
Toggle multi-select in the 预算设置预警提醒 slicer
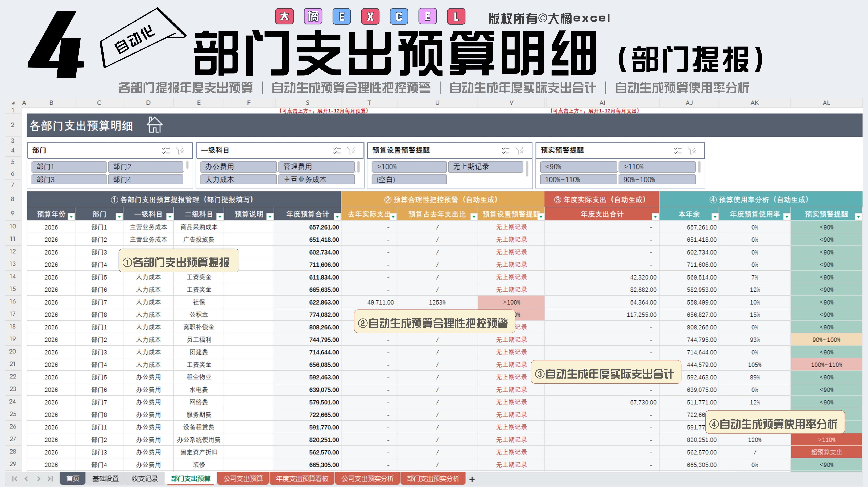coord(505,151)
